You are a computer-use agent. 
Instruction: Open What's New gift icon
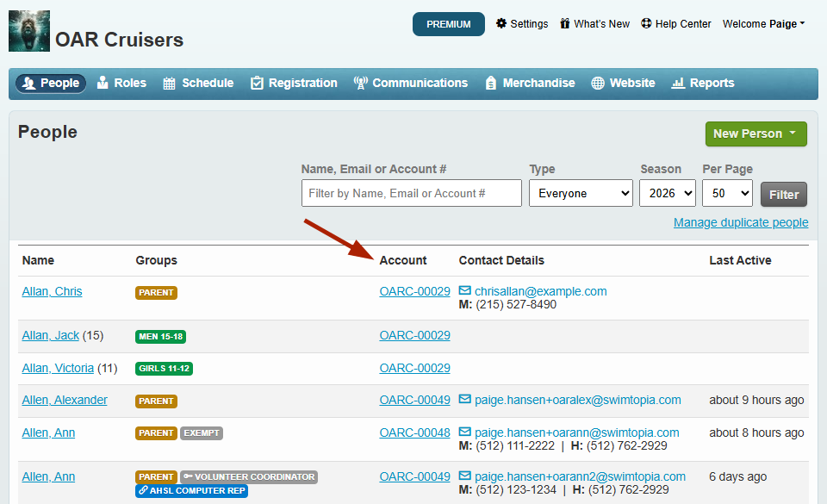tap(565, 24)
